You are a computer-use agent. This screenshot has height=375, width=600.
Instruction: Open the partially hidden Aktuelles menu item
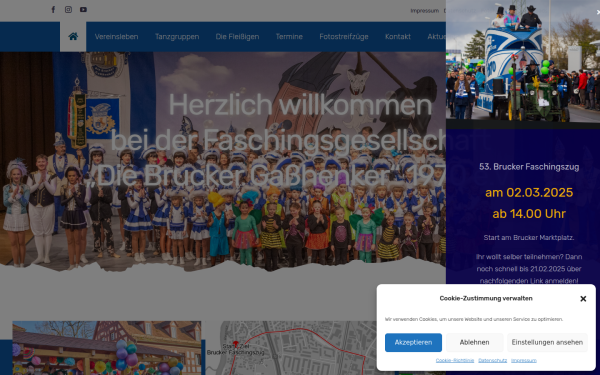coord(436,37)
